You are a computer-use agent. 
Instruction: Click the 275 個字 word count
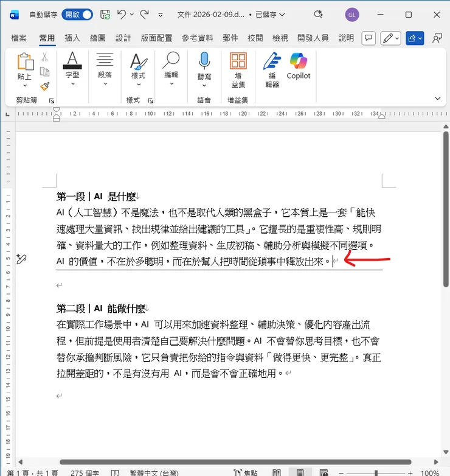[x=85, y=473]
